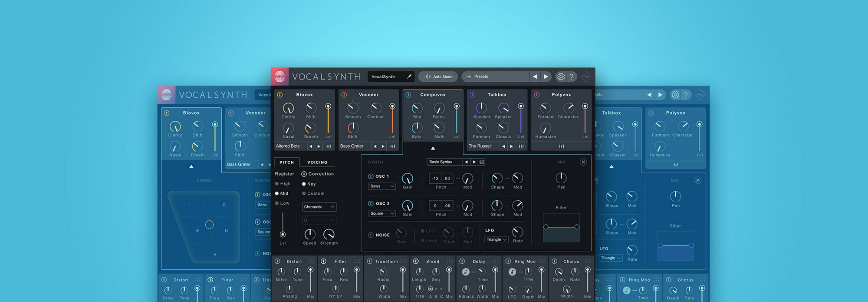Go to the next global preset
The height and width of the screenshot is (302, 868).
pos(546,76)
